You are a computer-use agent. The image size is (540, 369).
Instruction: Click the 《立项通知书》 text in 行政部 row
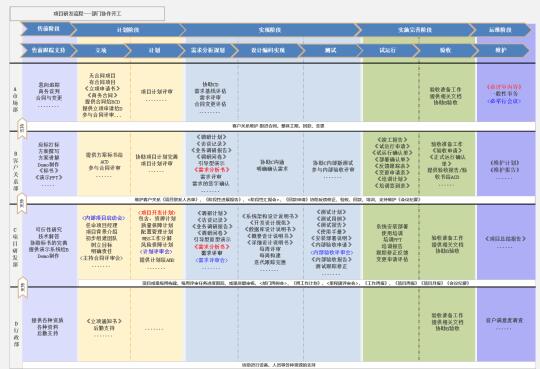(104, 321)
